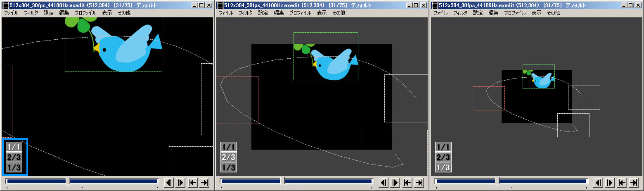Image resolution: width=644 pixels, height=191 pixels.
Task: Advance one frame in left window
Action: (180, 182)
